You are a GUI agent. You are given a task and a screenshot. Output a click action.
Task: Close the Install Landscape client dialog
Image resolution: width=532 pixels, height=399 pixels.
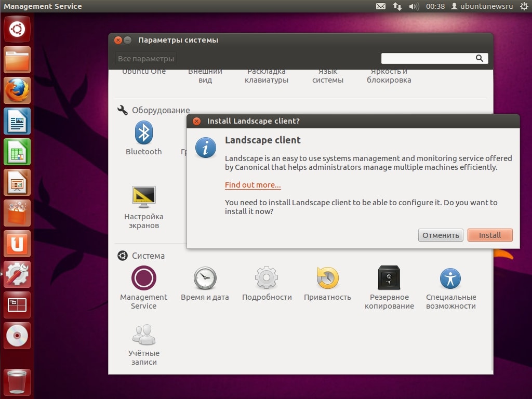click(196, 121)
